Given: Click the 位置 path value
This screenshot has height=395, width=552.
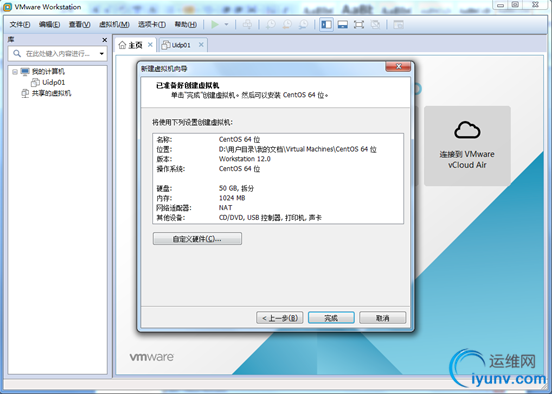Looking at the screenshot, I should (x=297, y=149).
